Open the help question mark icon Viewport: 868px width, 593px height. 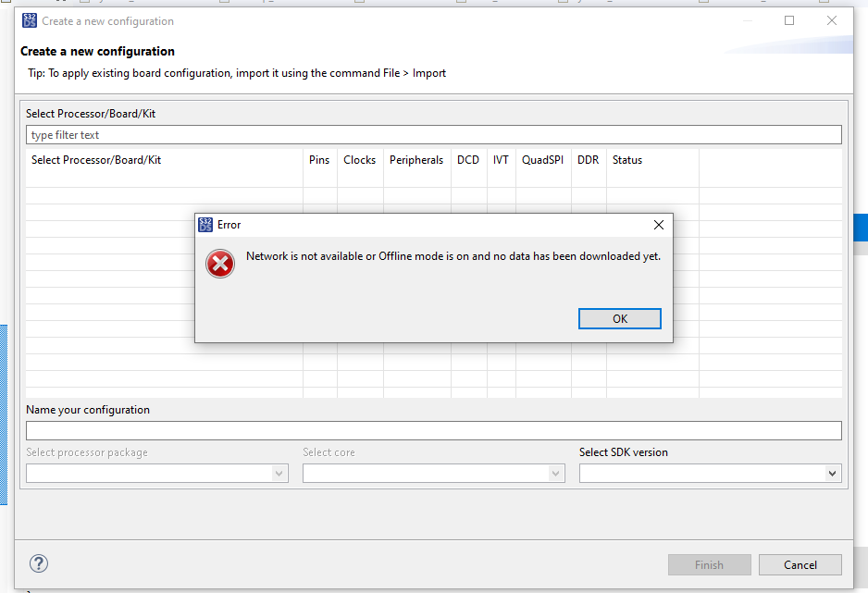click(39, 563)
